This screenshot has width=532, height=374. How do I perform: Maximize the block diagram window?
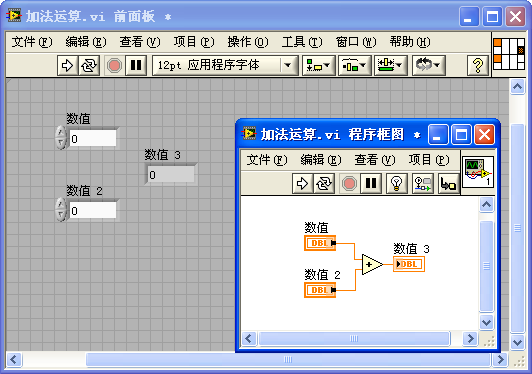461,135
